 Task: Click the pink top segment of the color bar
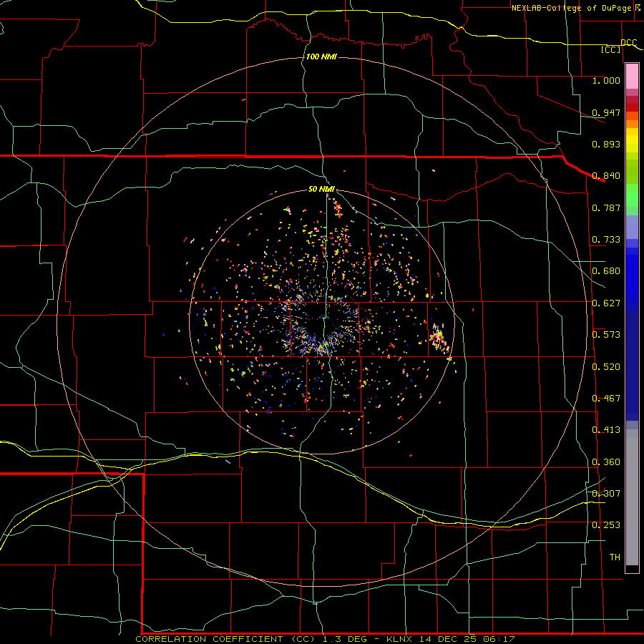pyautogui.click(x=632, y=77)
